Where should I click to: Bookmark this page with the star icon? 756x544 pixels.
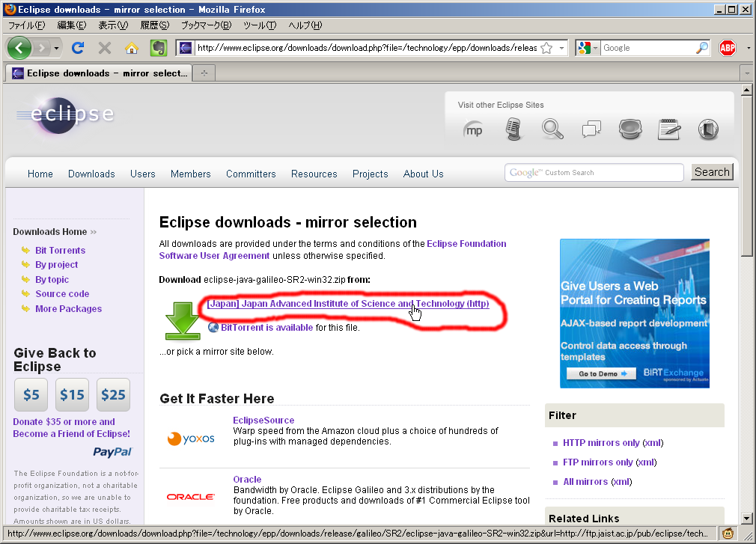click(x=546, y=48)
